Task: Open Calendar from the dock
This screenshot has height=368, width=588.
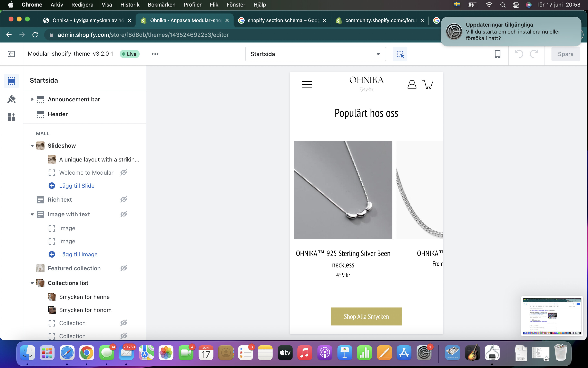Action: pyautogui.click(x=206, y=353)
